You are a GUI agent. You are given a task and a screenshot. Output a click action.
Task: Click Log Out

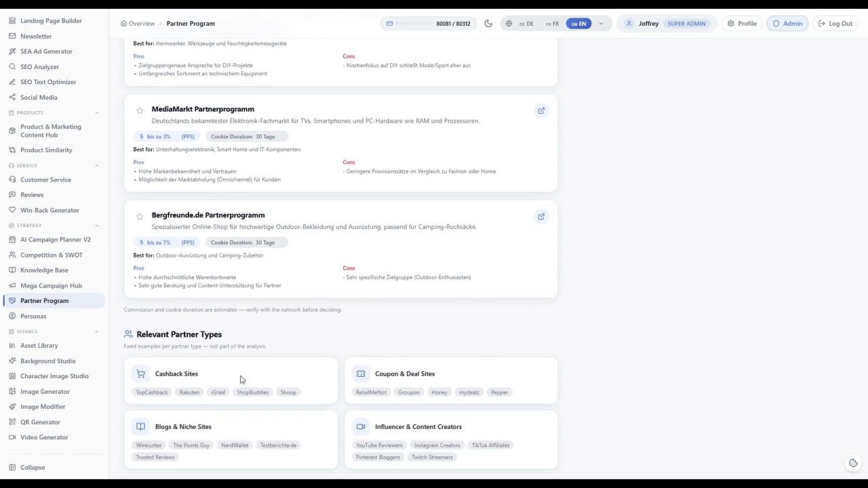pos(835,24)
